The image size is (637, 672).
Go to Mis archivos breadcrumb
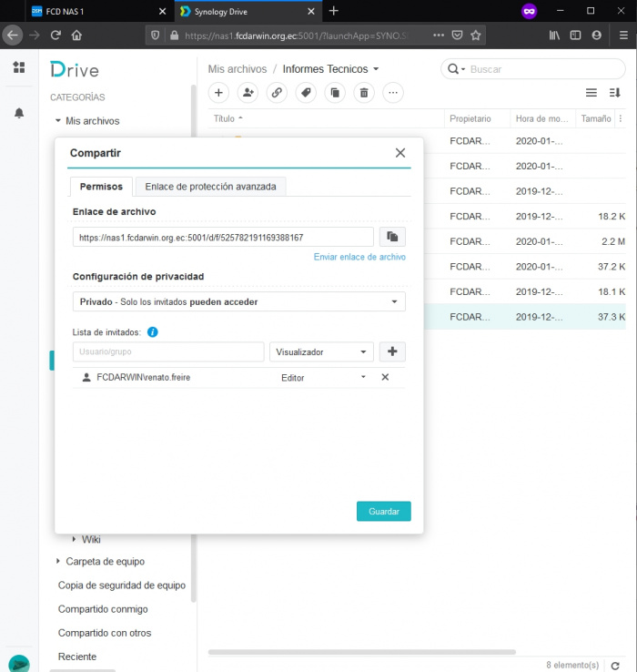(238, 69)
